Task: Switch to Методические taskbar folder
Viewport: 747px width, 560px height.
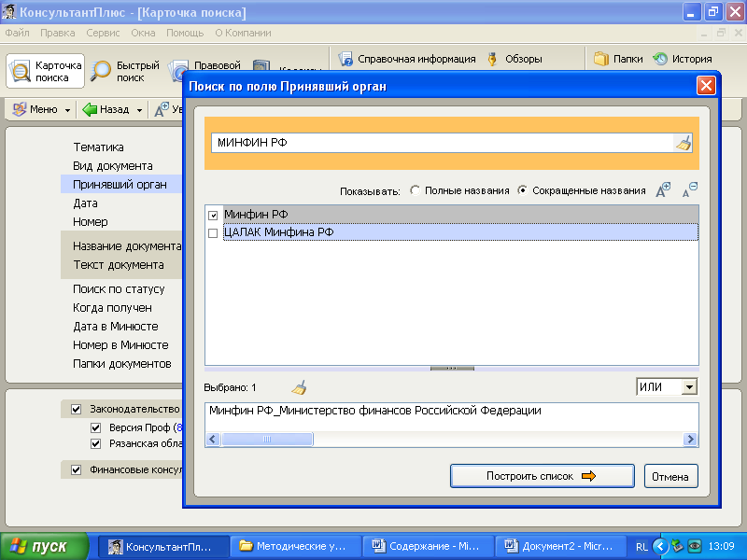Action: (x=294, y=546)
